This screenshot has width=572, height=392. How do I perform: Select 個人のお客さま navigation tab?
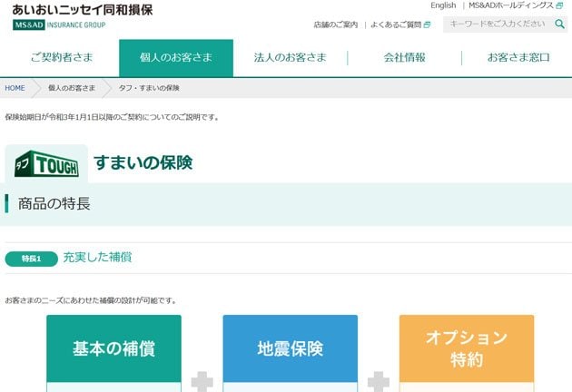pos(176,57)
